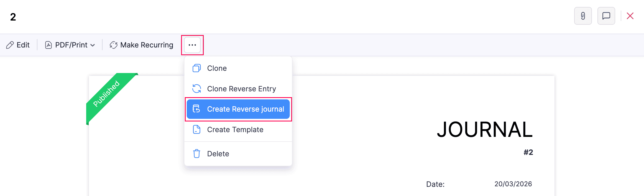Select Create Reverse journal from the menu
644x196 pixels.
pyautogui.click(x=246, y=109)
